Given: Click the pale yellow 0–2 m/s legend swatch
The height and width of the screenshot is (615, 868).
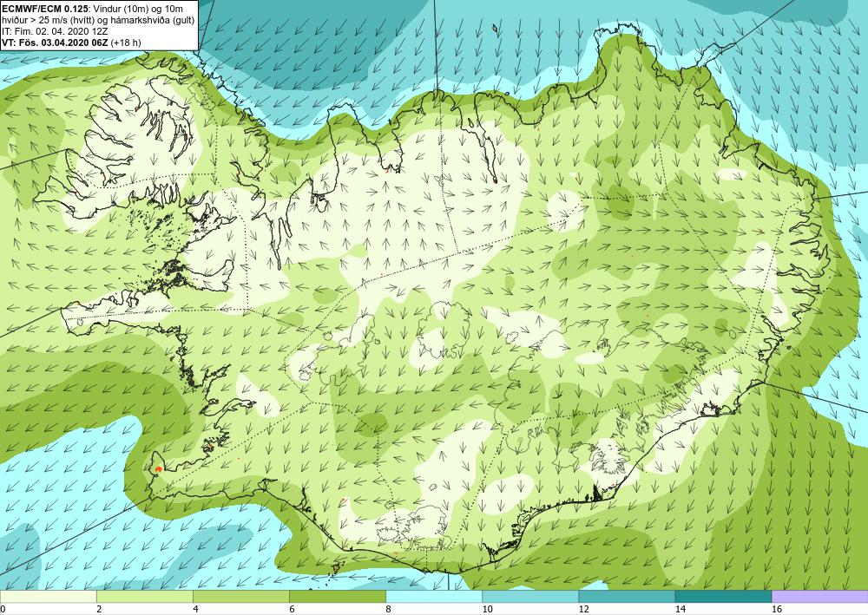Looking at the screenshot, I should point(48,597).
